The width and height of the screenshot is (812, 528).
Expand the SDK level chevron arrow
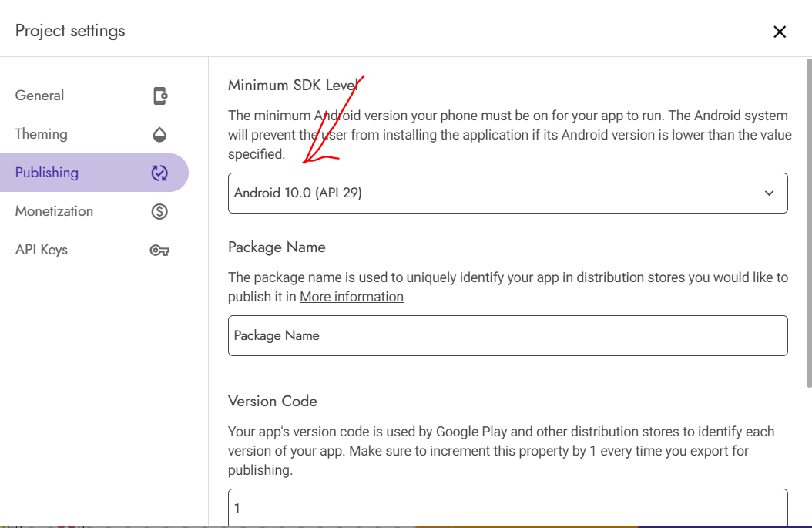point(769,193)
